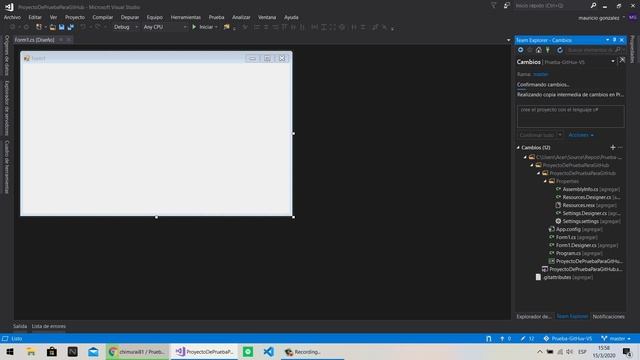Click the Prueba-GitHub-VS repository in status bar

click(x=568, y=338)
